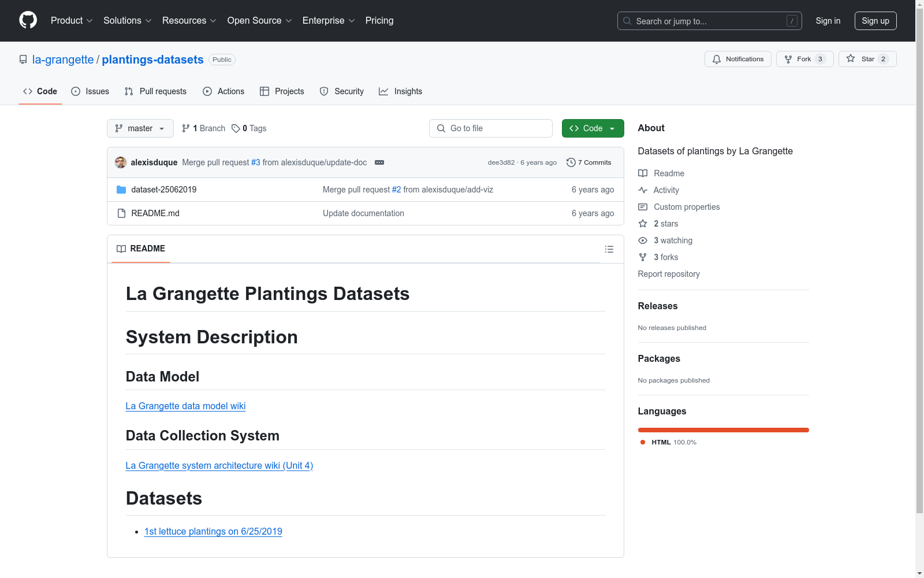Viewport: 924px width, 578px height.
Task: Open the la-grangette organization link
Action: point(63,60)
